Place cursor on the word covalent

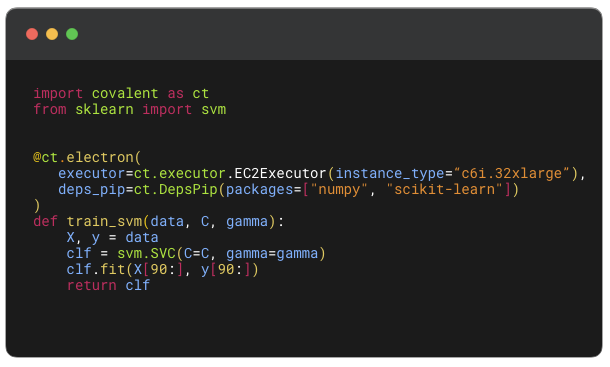click(x=125, y=93)
